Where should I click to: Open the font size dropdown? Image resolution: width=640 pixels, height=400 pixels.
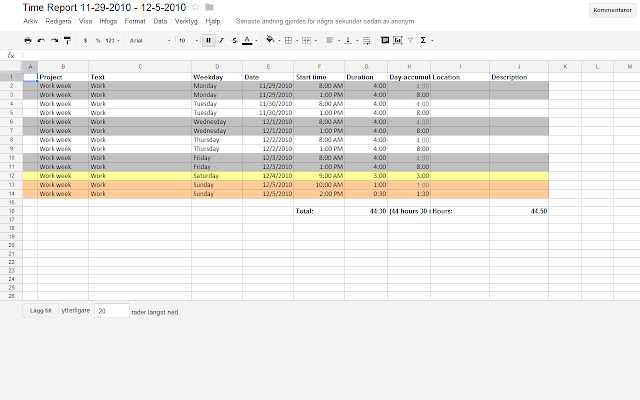(x=188, y=40)
